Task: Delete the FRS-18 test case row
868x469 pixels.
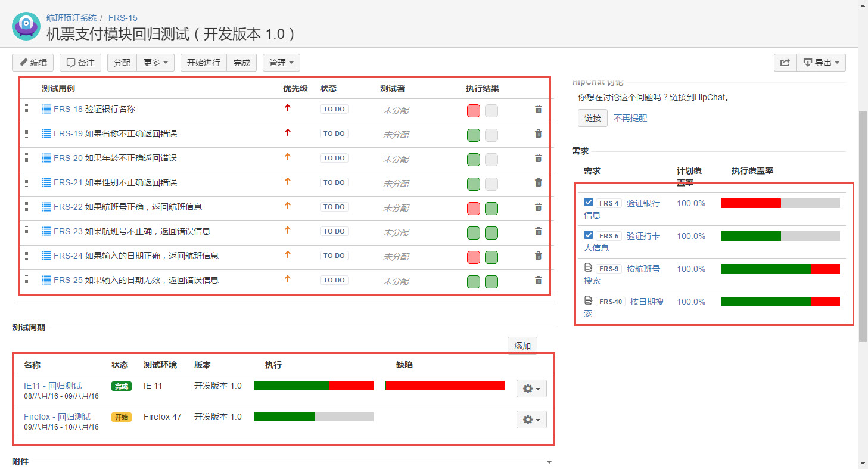Action: coord(538,109)
